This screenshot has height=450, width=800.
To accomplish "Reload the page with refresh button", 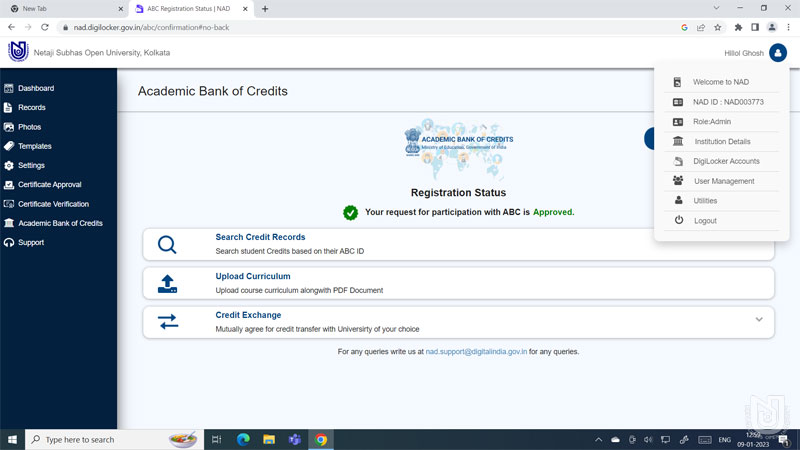I will 45,28.
